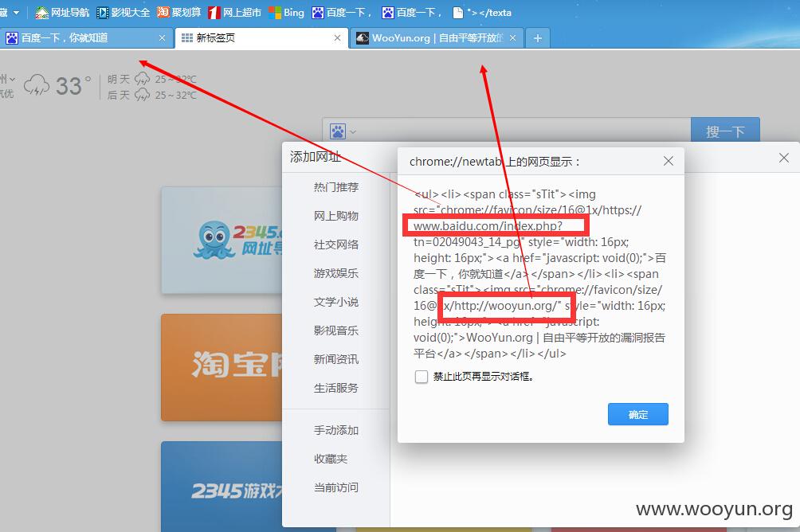
Task: Select 网上购物 in the 添加网址 panel
Action: tap(335, 216)
